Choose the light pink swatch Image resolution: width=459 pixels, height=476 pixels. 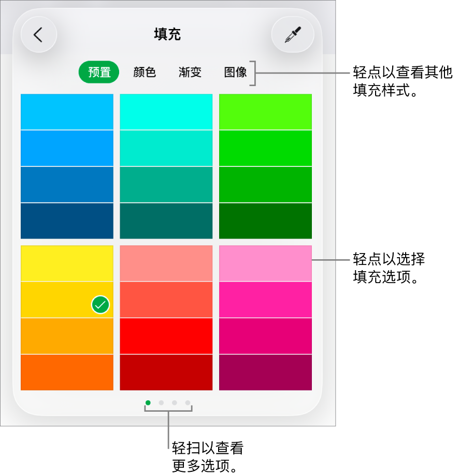(265, 263)
